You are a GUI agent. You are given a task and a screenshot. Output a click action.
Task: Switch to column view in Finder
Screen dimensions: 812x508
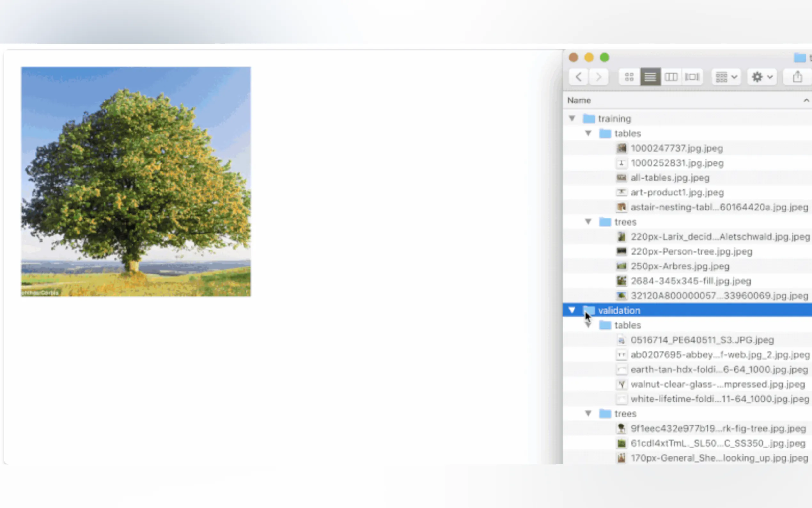671,77
